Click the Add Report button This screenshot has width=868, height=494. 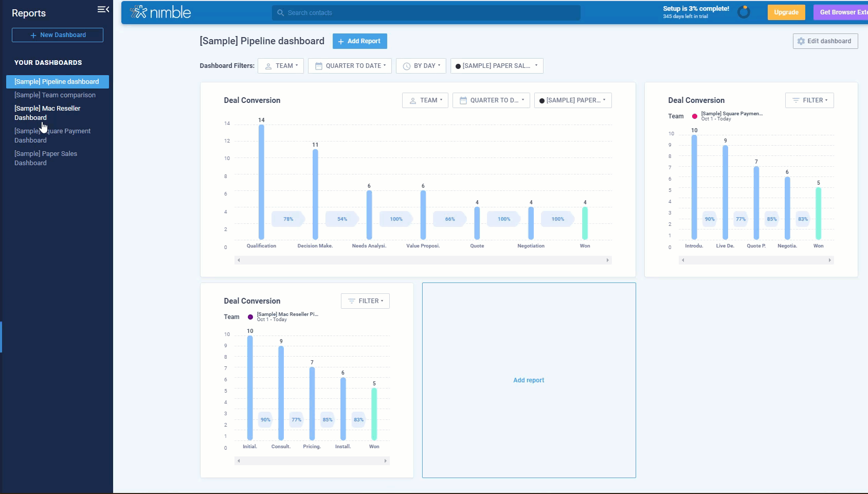[359, 41]
